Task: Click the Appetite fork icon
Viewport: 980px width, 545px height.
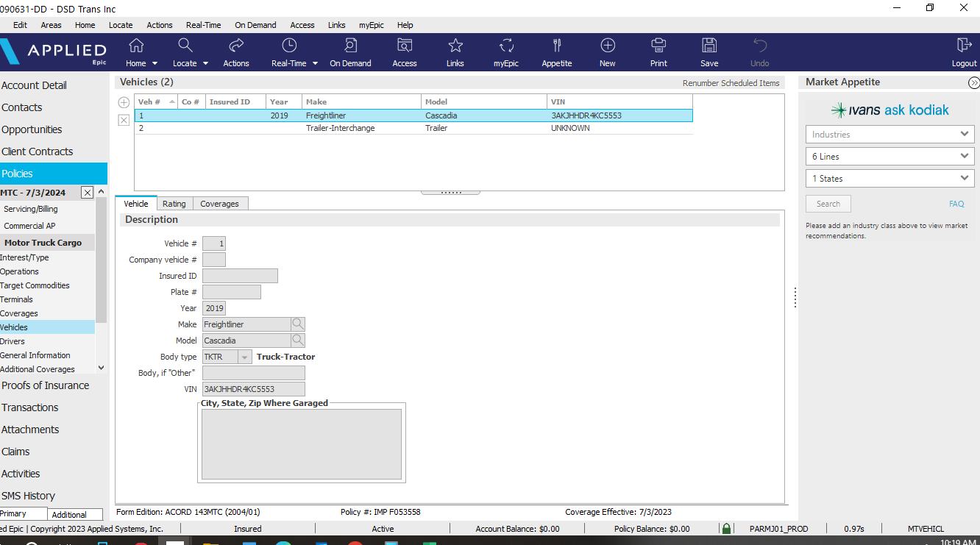Action: click(557, 46)
